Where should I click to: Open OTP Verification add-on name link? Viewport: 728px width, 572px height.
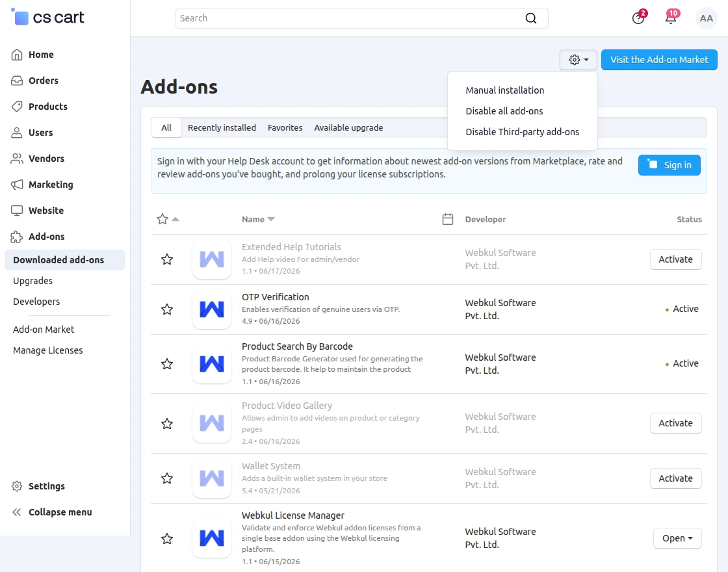[276, 297]
